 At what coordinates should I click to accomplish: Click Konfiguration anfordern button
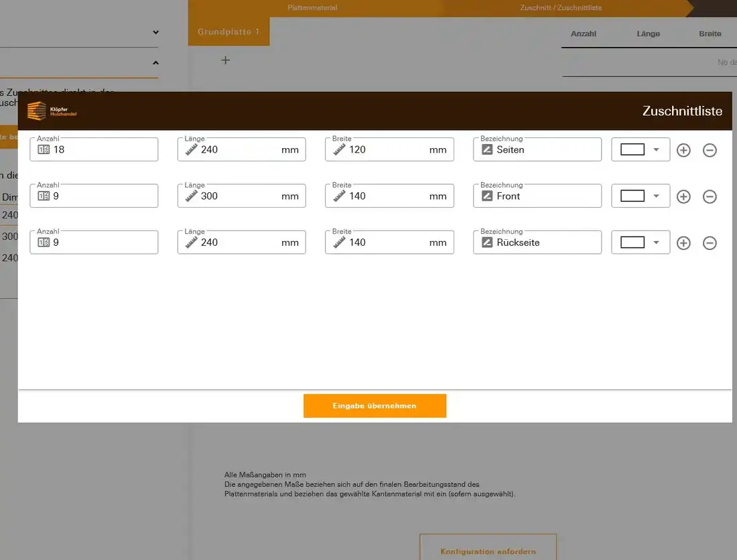tap(488, 551)
